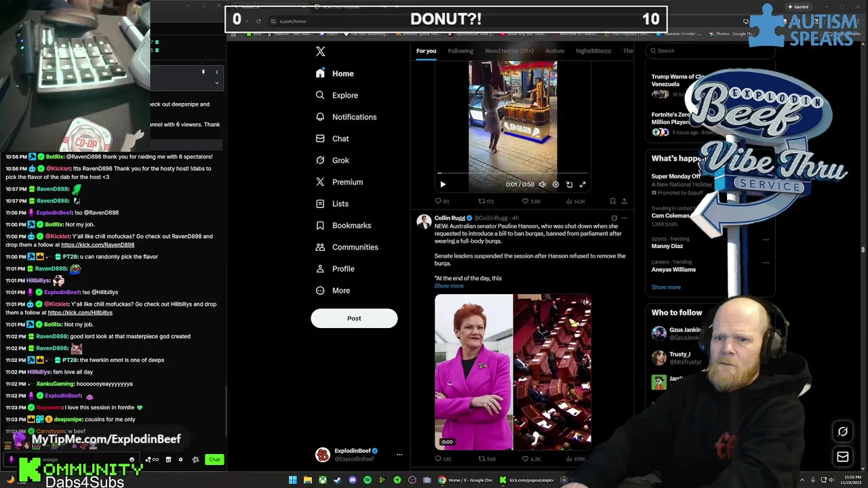
Task: Open Explore from the X sidebar
Action: [x=337, y=95]
